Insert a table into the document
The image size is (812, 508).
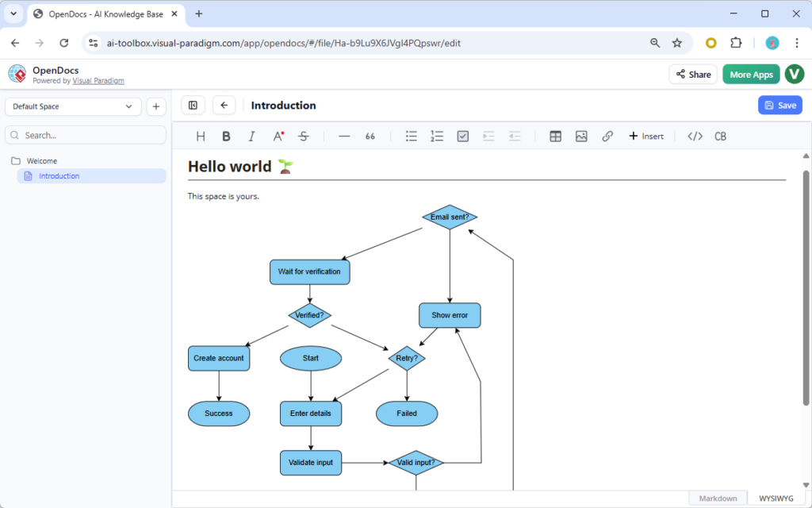[x=555, y=136]
